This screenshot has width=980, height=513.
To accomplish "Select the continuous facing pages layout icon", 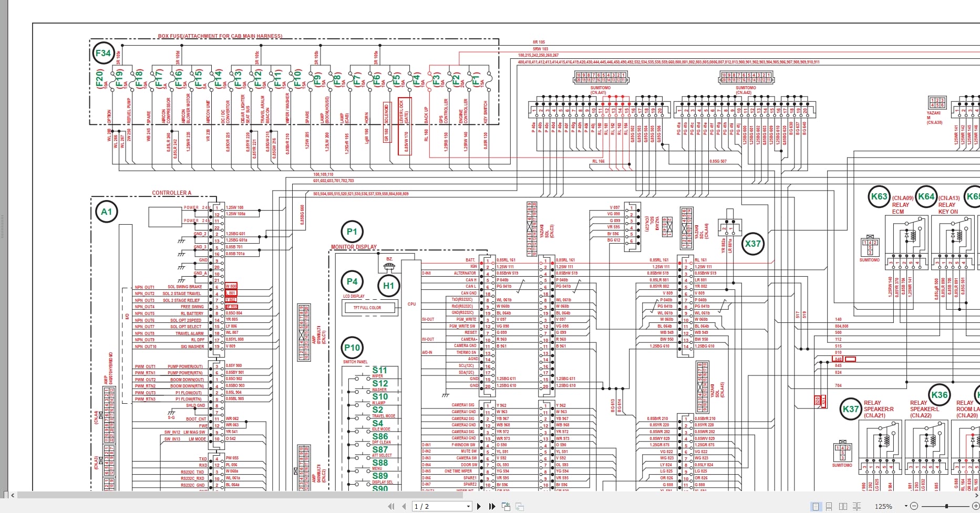I will coord(857,506).
